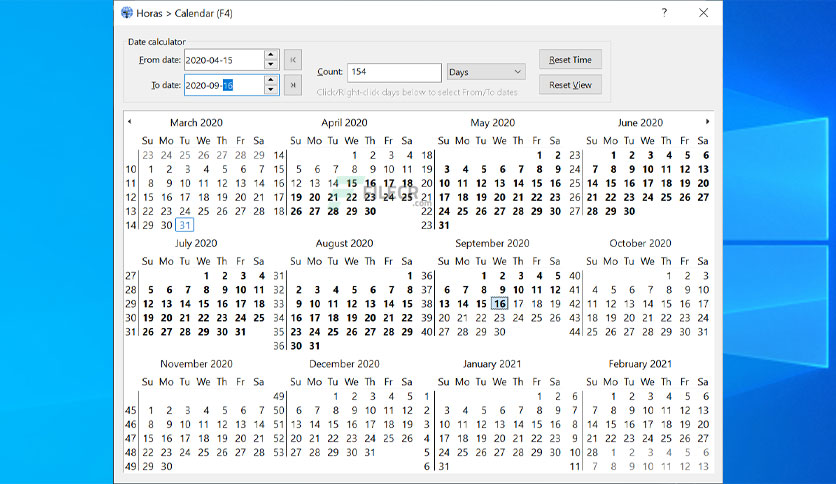The width and height of the screenshot is (836, 484).
Task: Select January 31, 2021 in calendar
Action: pyautogui.click(x=444, y=466)
